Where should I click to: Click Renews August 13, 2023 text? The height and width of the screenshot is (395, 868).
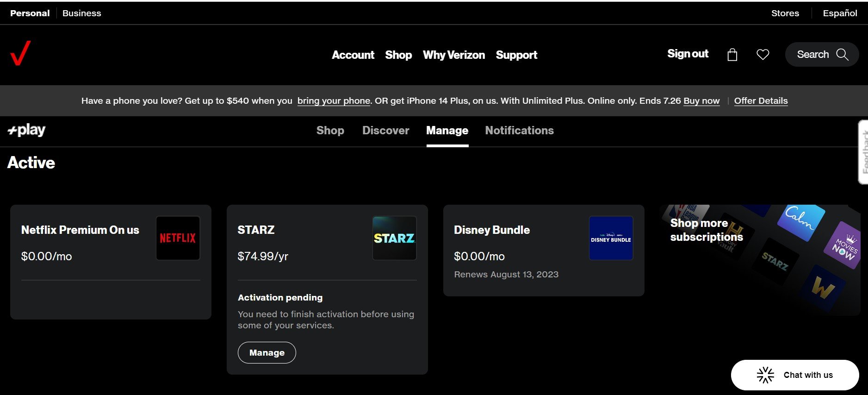pos(506,275)
